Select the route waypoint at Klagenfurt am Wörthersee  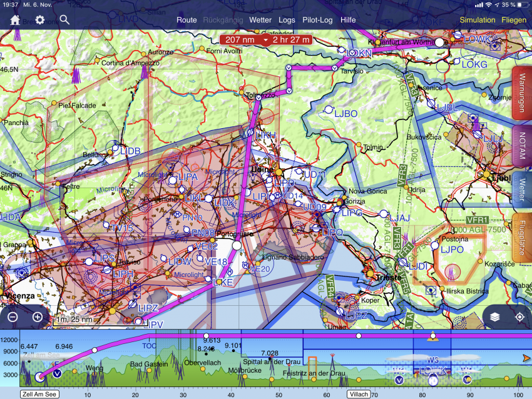pyautogui.click(x=439, y=43)
